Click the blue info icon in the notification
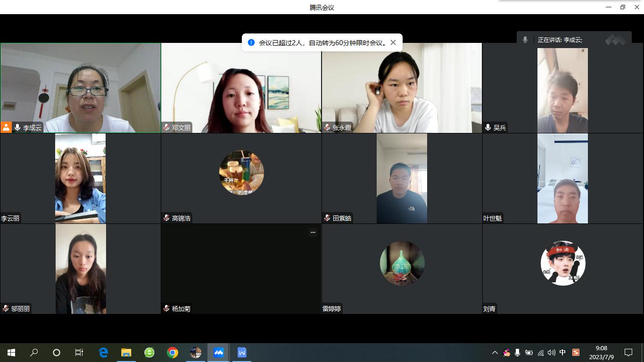The height and width of the screenshot is (362, 644). (251, 42)
